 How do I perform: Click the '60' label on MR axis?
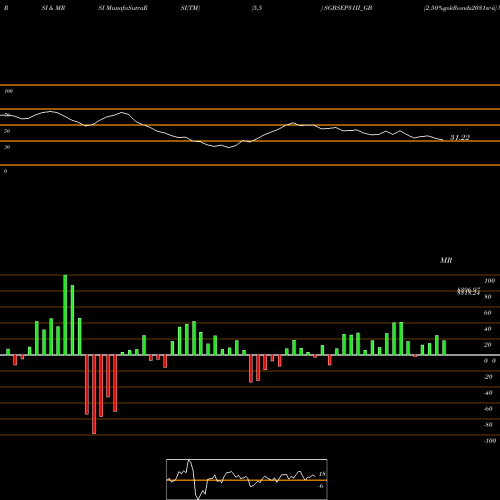[x=488, y=313]
